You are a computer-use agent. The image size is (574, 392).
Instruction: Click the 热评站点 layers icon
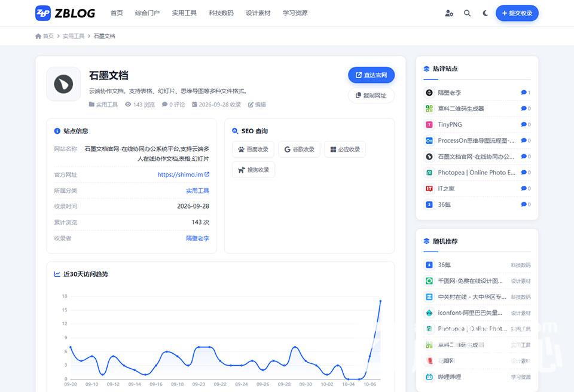(426, 69)
